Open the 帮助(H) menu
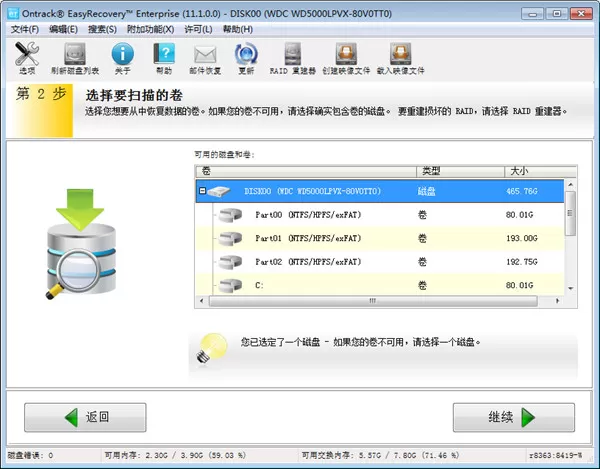Screen dimensions: 600x469 (x=238, y=29)
